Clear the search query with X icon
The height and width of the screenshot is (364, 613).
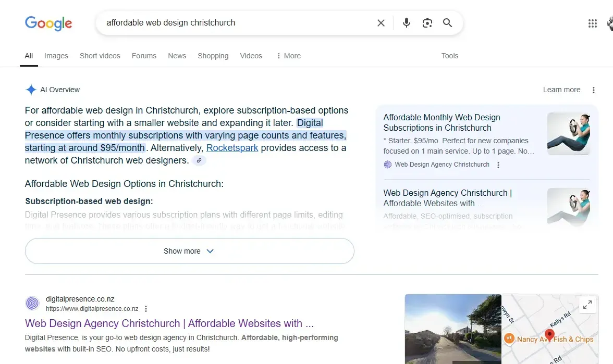381,23
